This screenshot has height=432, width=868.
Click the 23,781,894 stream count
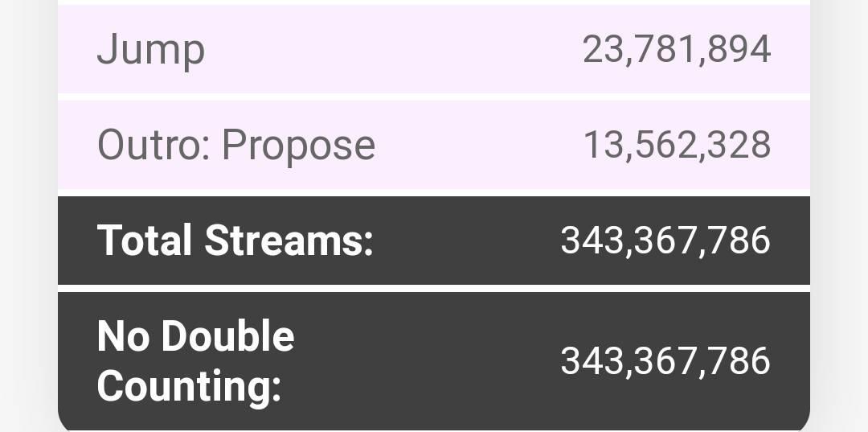[x=676, y=50]
